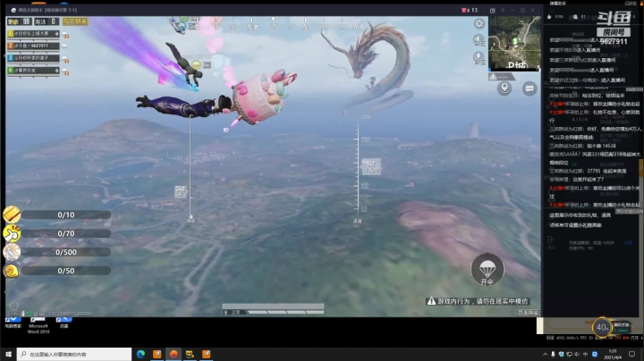Click the 0/10 progress bar
Image resolution: width=644 pixels, height=361 pixels.
click(66, 214)
